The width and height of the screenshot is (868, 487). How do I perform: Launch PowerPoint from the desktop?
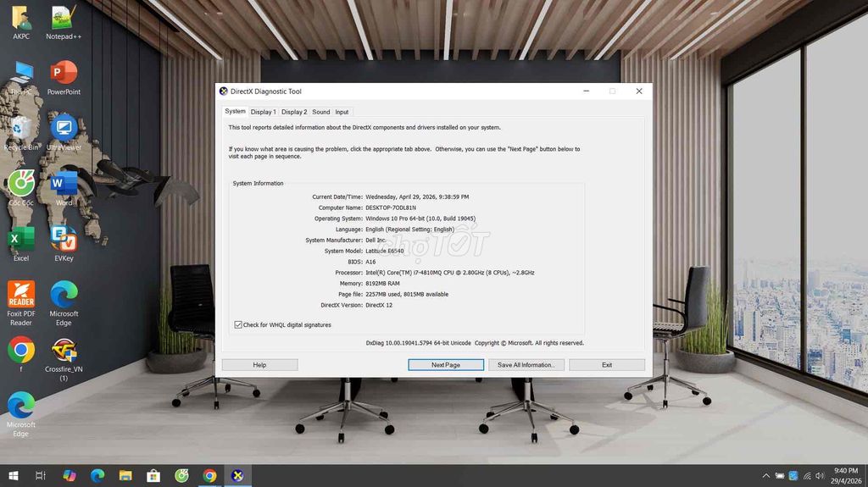[64, 77]
